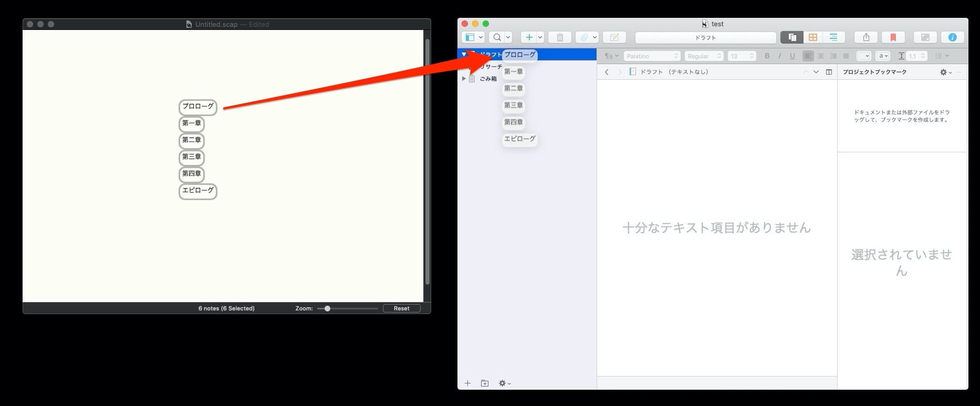980x406 pixels.
Task: Toggle the editor split view button
Action: tap(829, 72)
